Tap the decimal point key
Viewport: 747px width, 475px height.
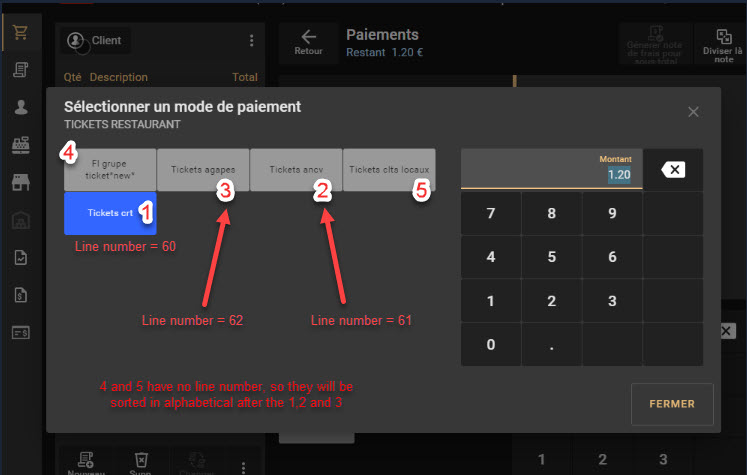(552, 344)
